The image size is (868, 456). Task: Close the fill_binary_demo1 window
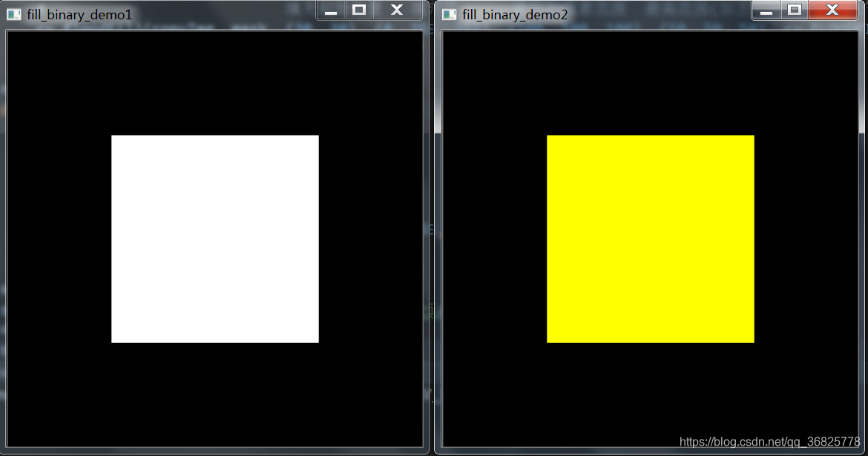pos(398,10)
